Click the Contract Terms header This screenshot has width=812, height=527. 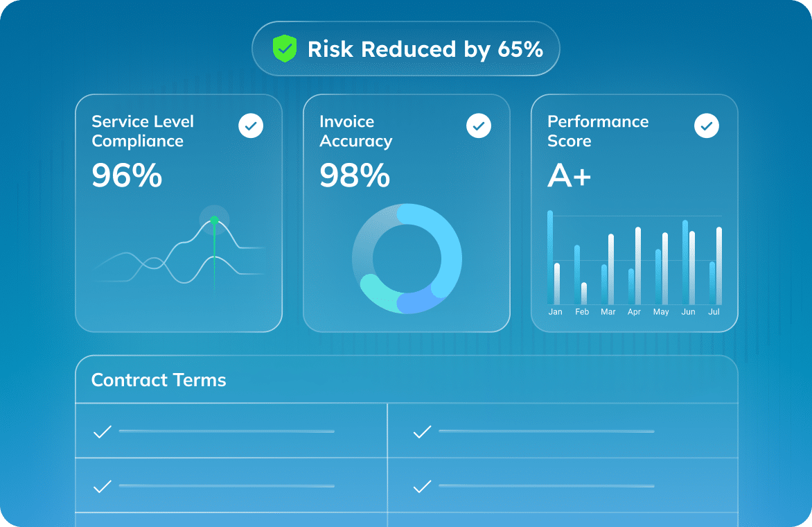(159, 380)
